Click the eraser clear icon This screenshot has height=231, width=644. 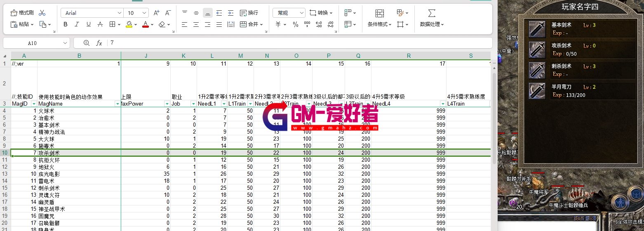(x=162, y=24)
